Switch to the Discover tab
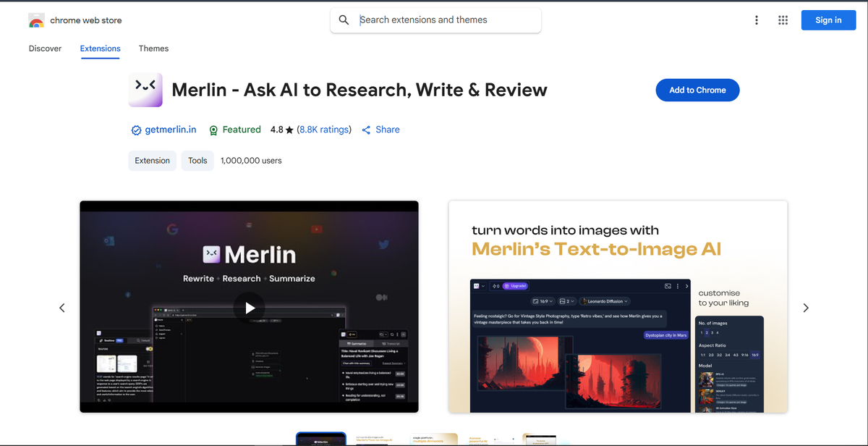This screenshot has height=446, width=868. tap(46, 49)
